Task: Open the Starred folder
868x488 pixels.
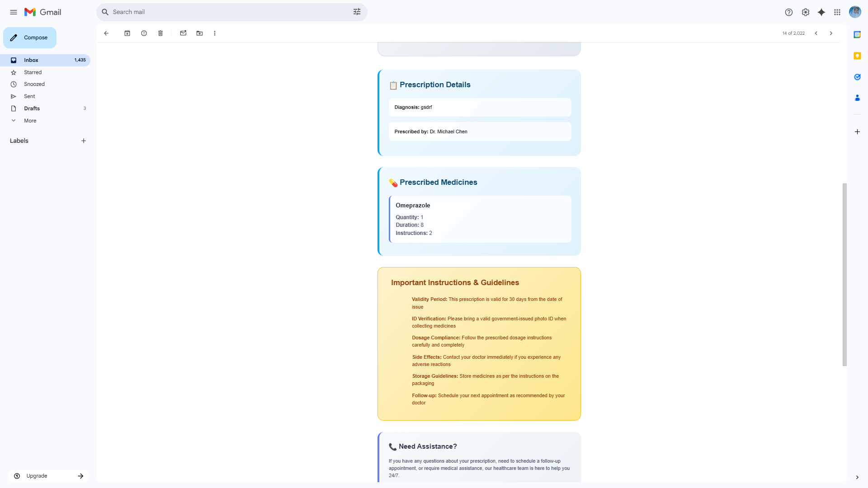Action: [33, 72]
